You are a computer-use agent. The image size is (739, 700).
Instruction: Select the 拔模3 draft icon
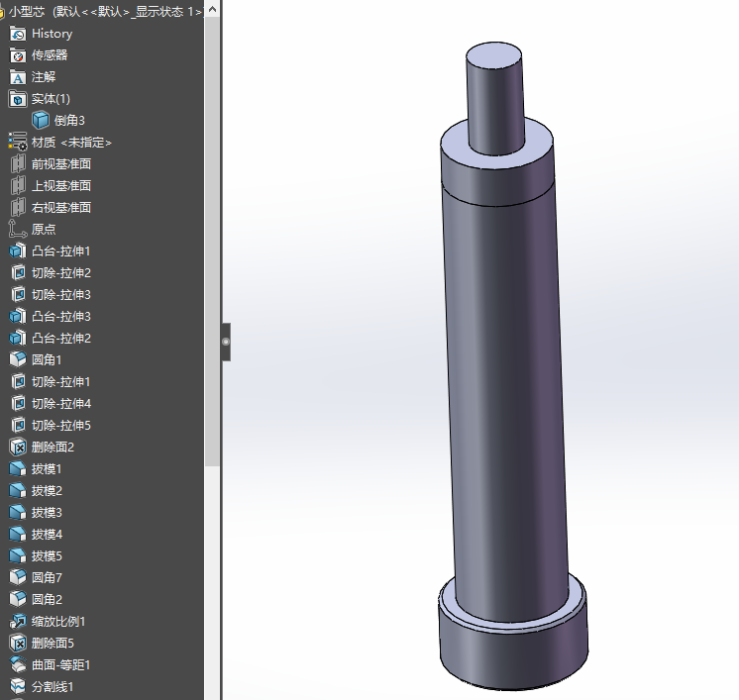click(x=18, y=513)
